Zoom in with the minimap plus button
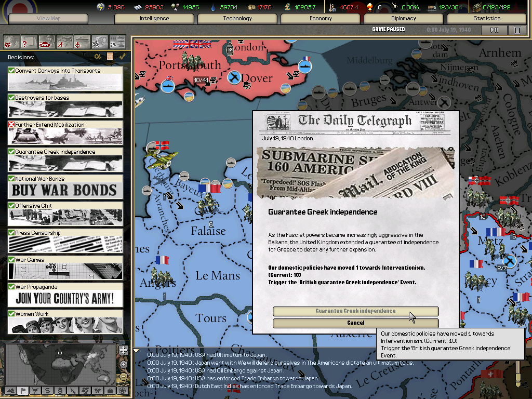 click(124, 365)
